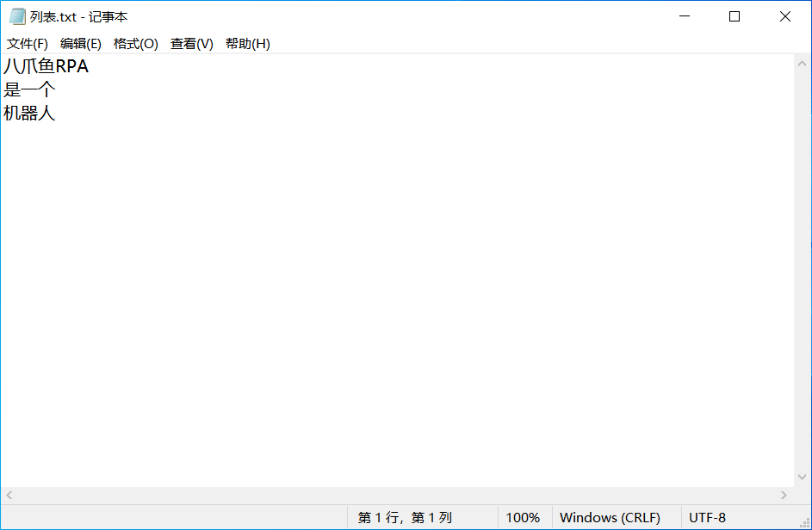Click the UTF-8 encoding status entry
This screenshot has width=812, height=530.
(x=708, y=518)
